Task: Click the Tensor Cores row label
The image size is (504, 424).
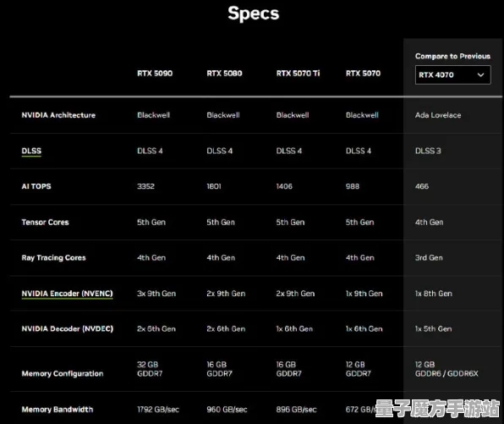Action: pyautogui.click(x=45, y=222)
